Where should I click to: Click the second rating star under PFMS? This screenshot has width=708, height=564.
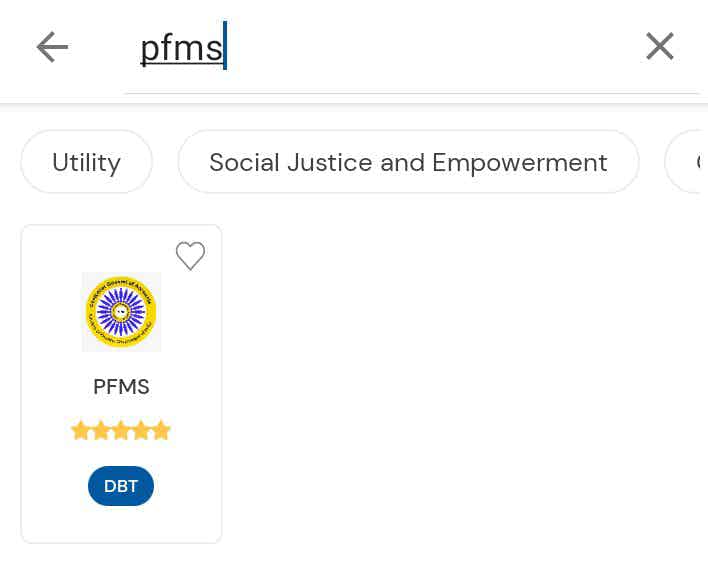(x=101, y=431)
